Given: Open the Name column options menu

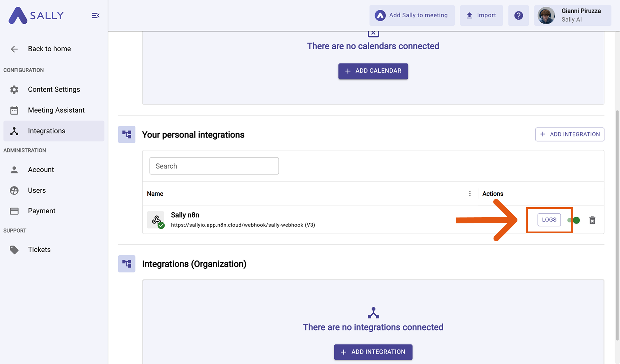Looking at the screenshot, I should point(470,194).
